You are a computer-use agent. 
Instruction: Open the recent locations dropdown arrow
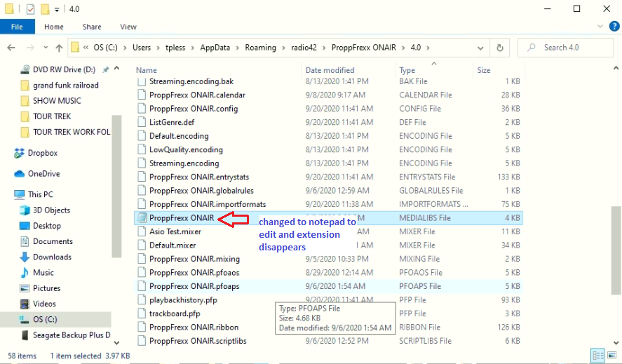46,48
